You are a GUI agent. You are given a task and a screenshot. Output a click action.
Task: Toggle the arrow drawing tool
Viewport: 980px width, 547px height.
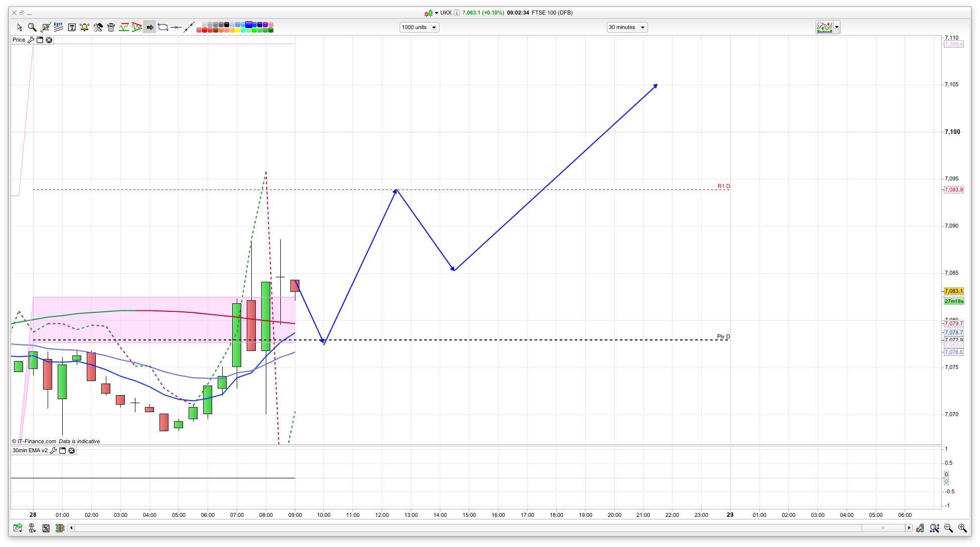pos(150,27)
